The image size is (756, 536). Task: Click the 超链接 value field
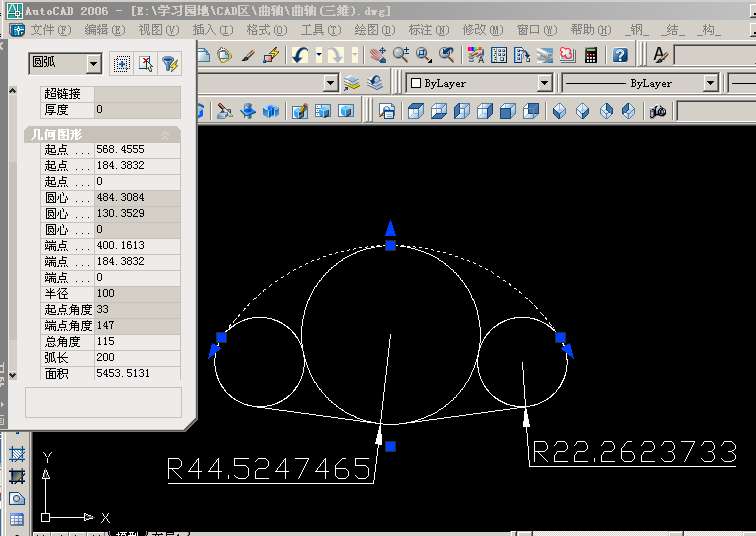[137, 94]
